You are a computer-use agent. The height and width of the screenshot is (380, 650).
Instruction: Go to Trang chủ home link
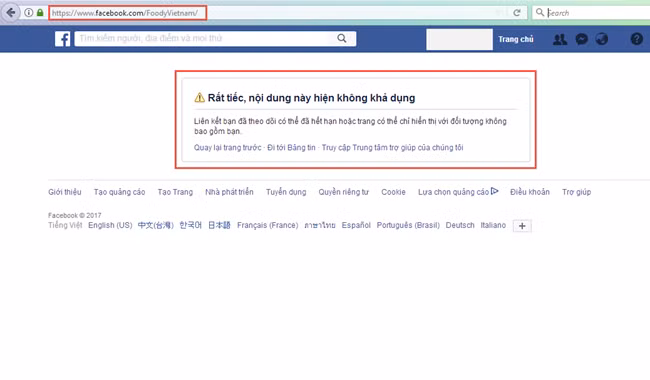click(x=516, y=39)
